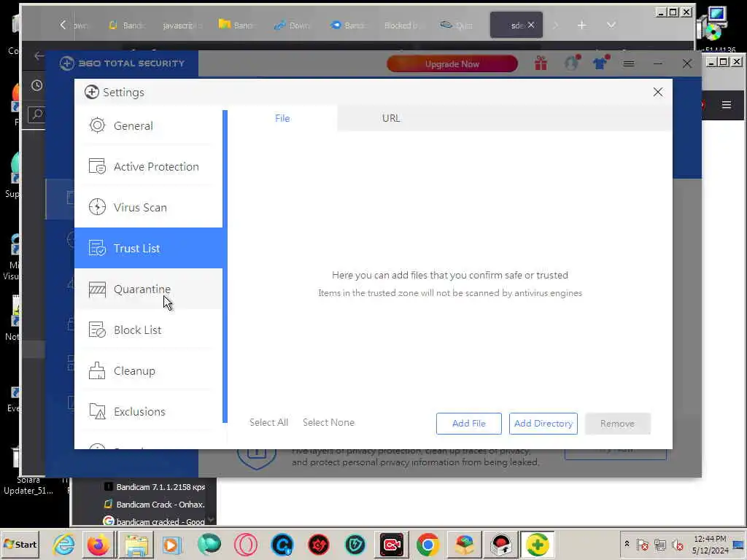
Task: Launch Internet Explorer from taskbar
Action: (x=64, y=545)
